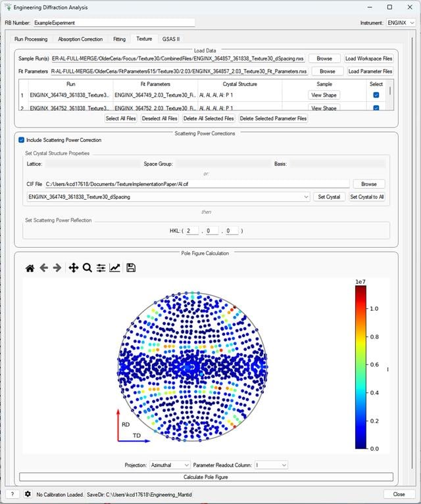Viewport: 421px width, 504px height.
Task: Open settings gear in status bar
Action: [28, 494]
